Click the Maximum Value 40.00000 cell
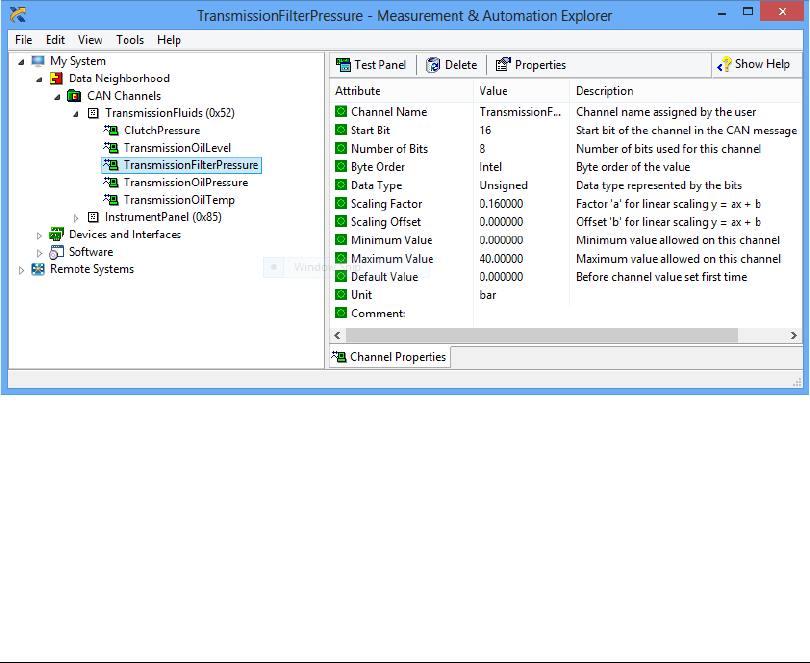The width and height of the screenshot is (810, 663). click(x=501, y=258)
